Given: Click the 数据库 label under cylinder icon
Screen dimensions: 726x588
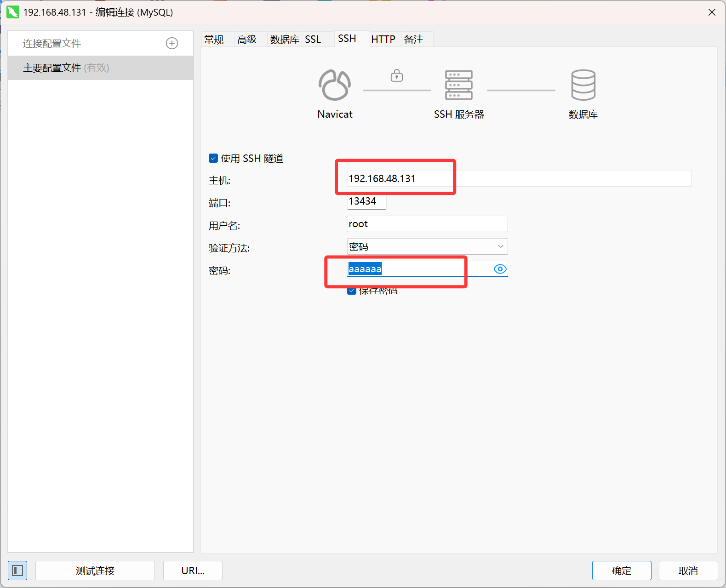Looking at the screenshot, I should [x=583, y=114].
